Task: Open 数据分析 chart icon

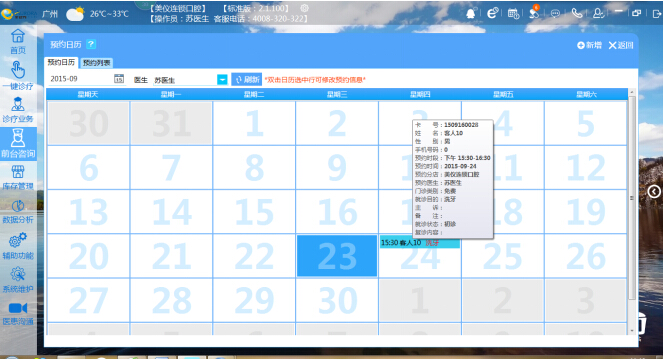Action: point(18,206)
